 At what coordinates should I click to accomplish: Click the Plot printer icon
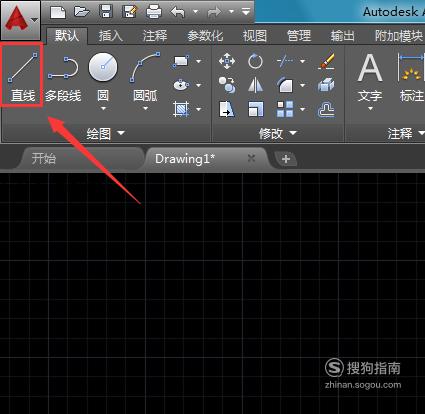coord(154,12)
